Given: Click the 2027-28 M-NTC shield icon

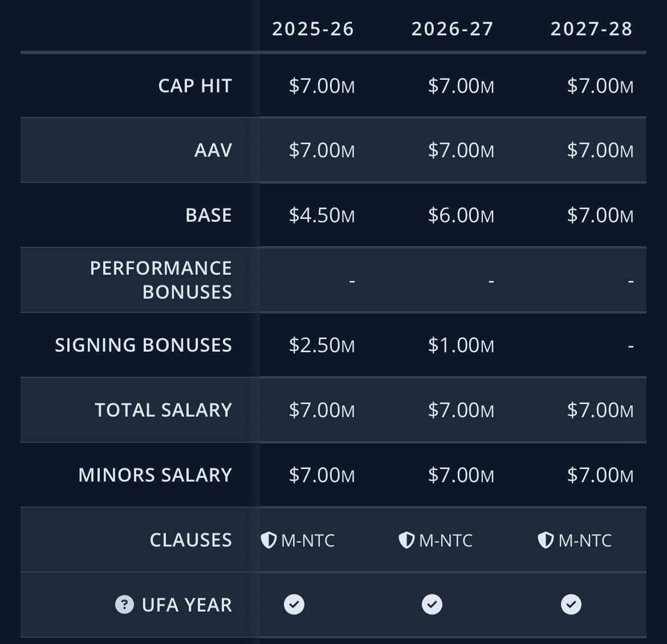Looking at the screenshot, I should click(546, 540).
